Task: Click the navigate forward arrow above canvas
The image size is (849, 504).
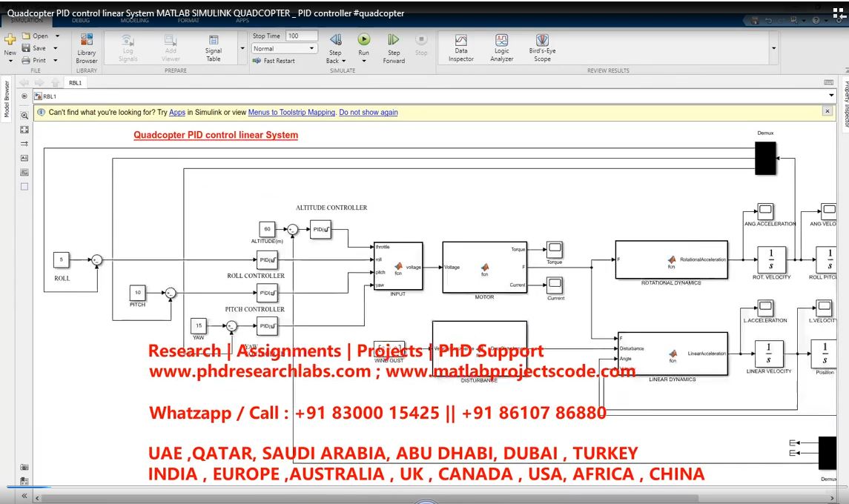Action: pyautogui.click(x=39, y=82)
